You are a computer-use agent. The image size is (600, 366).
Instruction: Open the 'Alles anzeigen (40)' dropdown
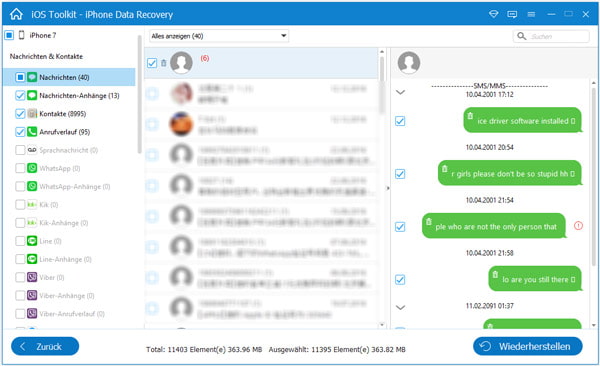(x=218, y=36)
